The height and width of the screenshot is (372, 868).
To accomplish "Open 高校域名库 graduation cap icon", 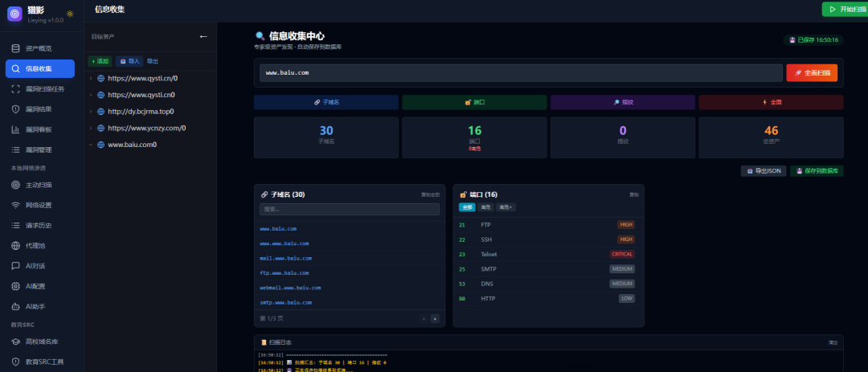I will point(15,341).
